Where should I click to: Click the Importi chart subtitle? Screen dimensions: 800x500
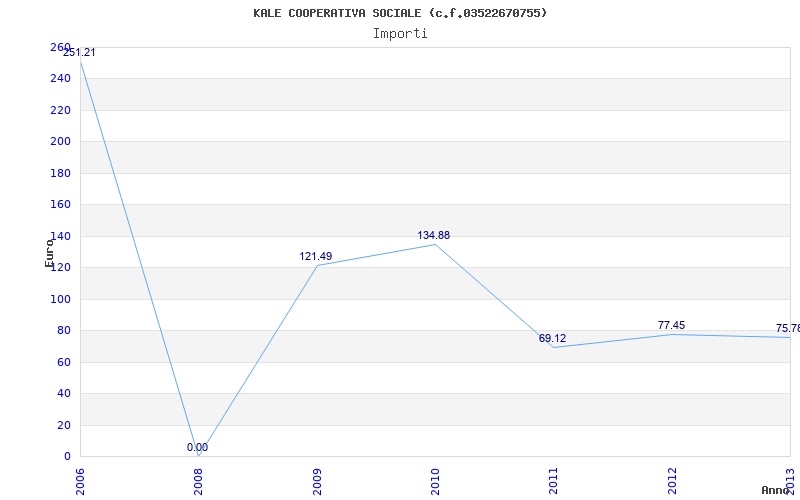(x=400, y=34)
